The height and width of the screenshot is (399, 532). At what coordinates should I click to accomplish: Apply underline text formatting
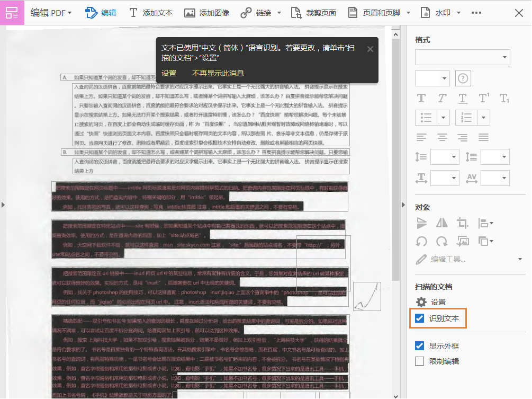click(463, 98)
